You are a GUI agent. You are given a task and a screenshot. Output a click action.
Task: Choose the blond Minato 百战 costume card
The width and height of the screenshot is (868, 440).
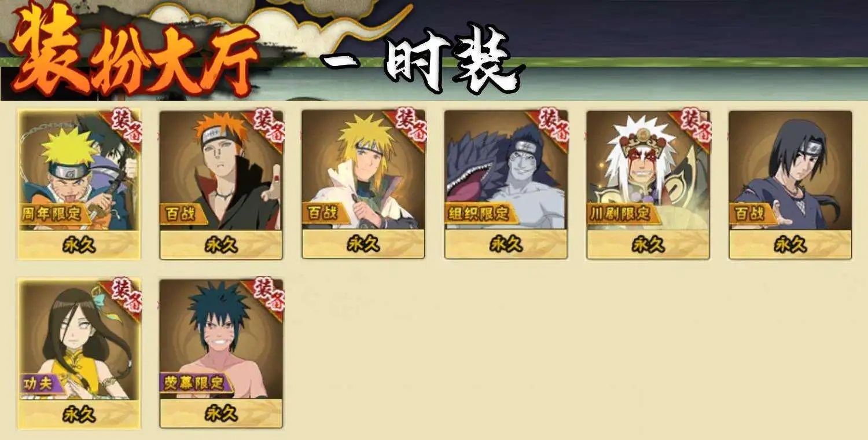(x=363, y=184)
